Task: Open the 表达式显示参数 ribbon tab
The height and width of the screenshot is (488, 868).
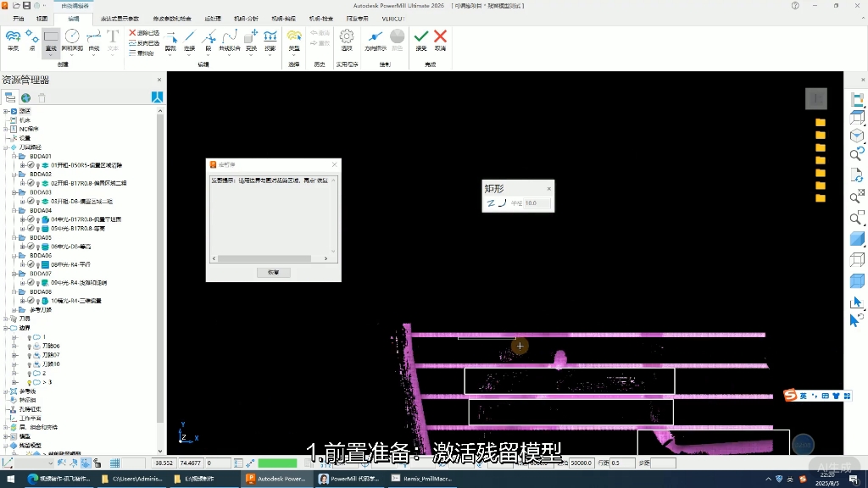Action: coord(120,19)
